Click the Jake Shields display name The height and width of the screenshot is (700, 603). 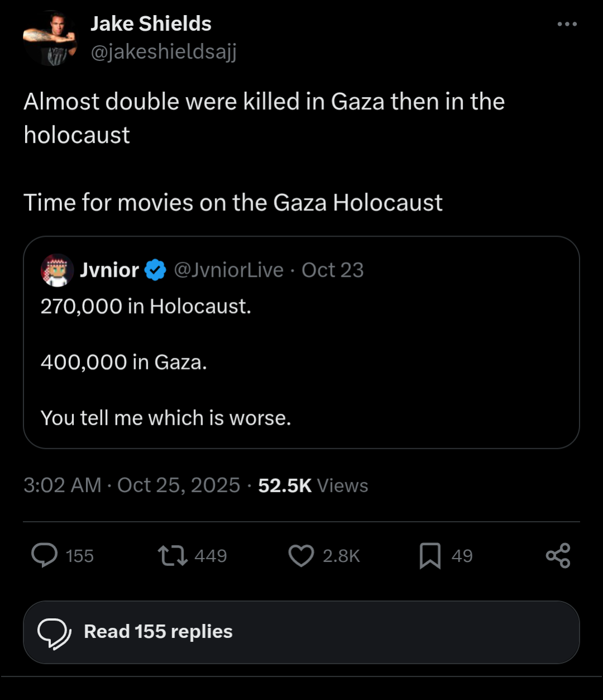coord(151,24)
